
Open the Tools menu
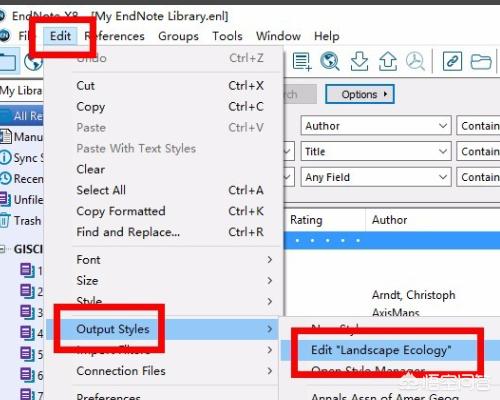point(227,36)
